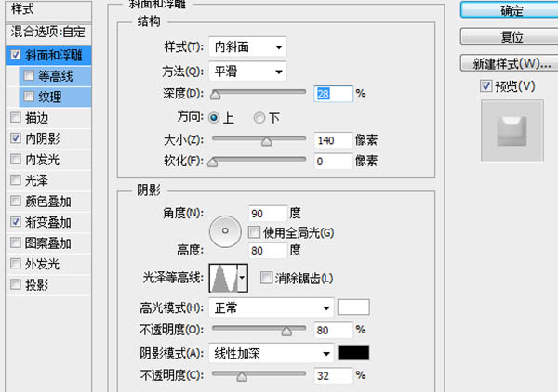Open the 阴影模式(A) 线性加深 dropdown
558x392 pixels.
[272, 353]
